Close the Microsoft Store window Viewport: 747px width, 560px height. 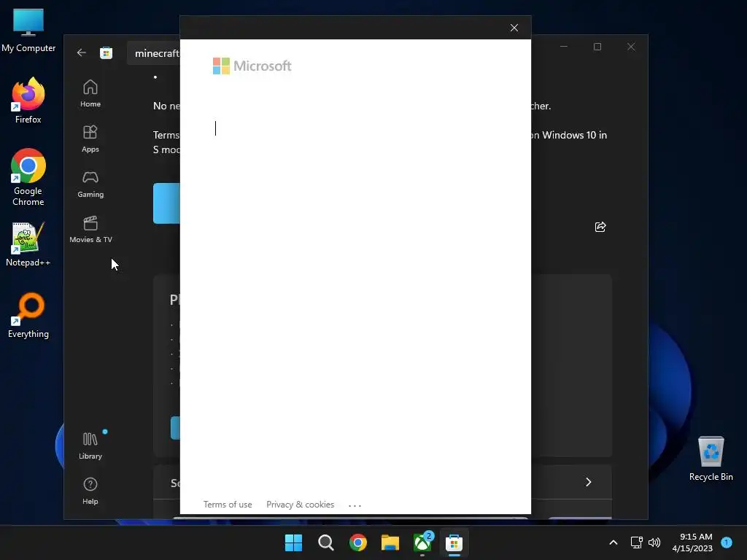pos(631,47)
